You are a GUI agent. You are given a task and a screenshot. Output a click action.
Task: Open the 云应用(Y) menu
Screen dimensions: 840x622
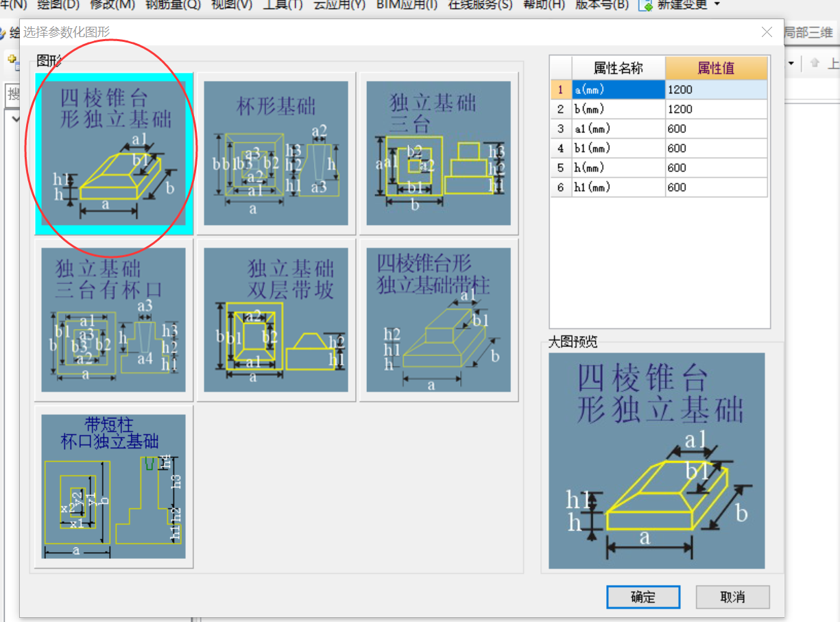coord(339,5)
